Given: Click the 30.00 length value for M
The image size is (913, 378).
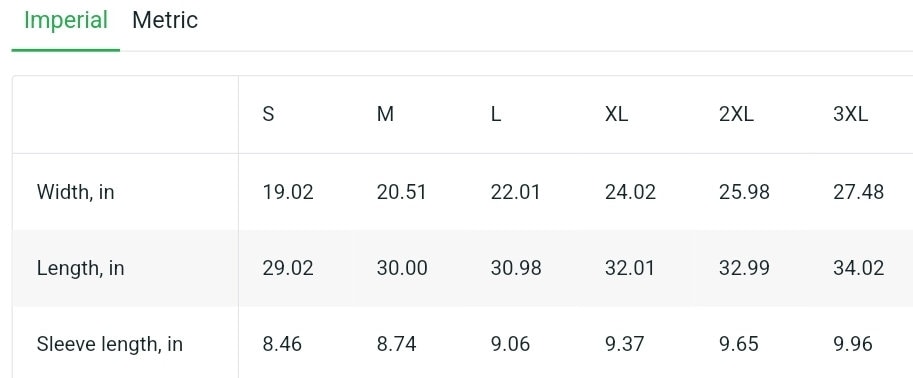Looking at the screenshot, I should pos(402,269).
